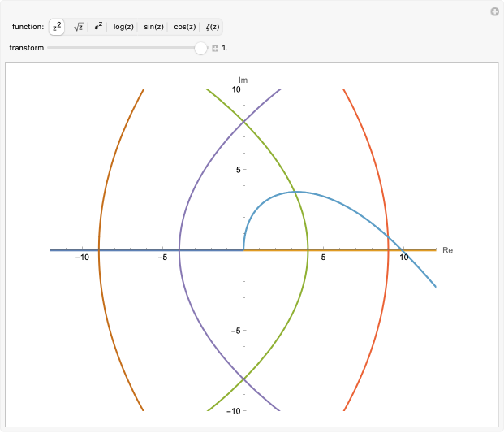Click the Re axis label

pyautogui.click(x=447, y=250)
